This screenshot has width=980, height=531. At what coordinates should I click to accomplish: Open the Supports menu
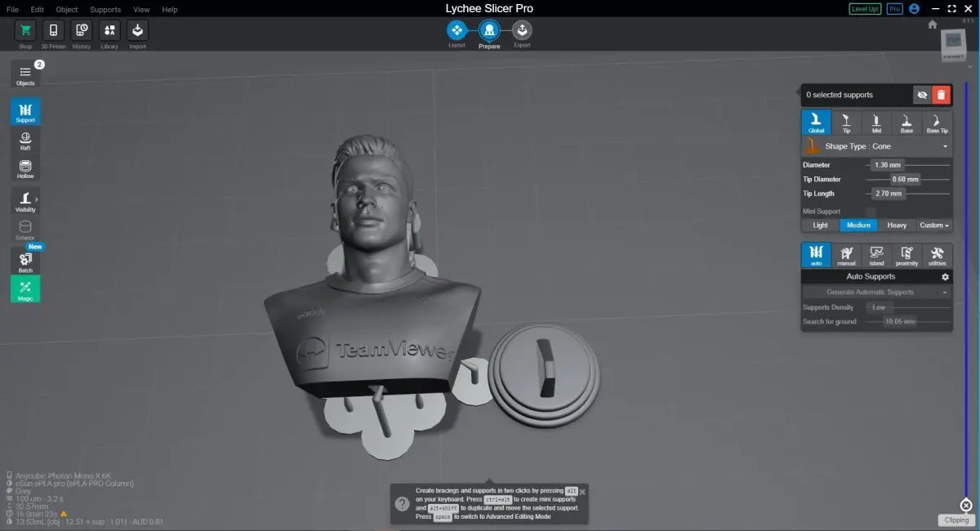pyautogui.click(x=105, y=10)
